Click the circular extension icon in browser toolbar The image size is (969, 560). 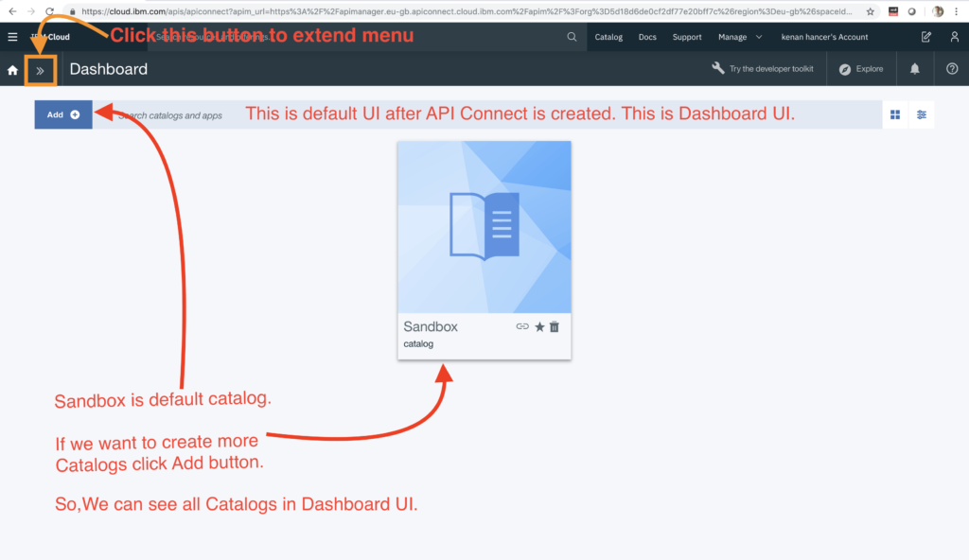click(911, 11)
